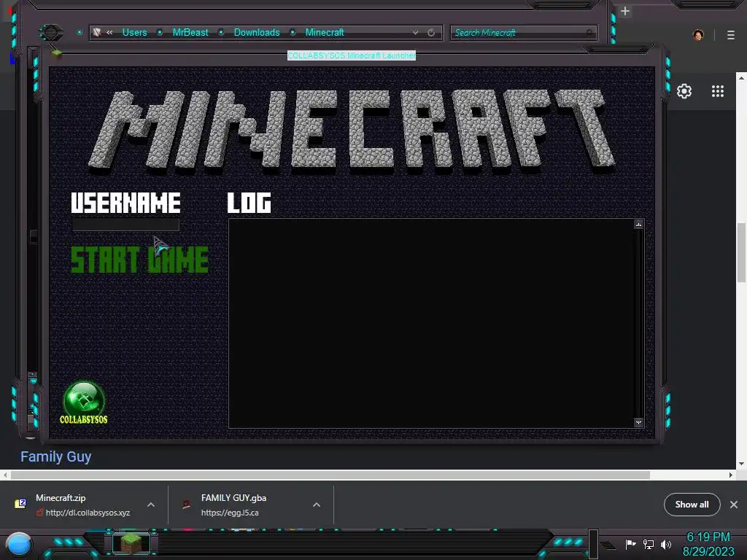Click Show all downloads
The image size is (747, 560).
692,505
